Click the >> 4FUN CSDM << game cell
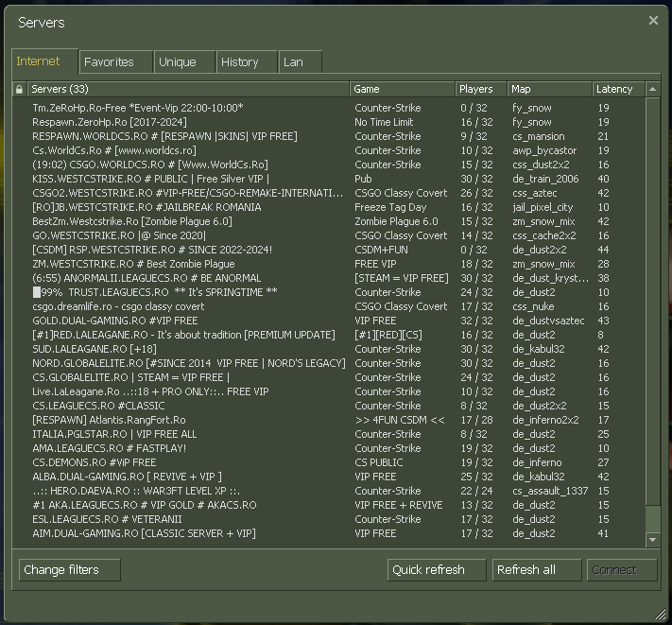Image resolution: width=672 pixels, height=625 pixels. tap(400, 420)
